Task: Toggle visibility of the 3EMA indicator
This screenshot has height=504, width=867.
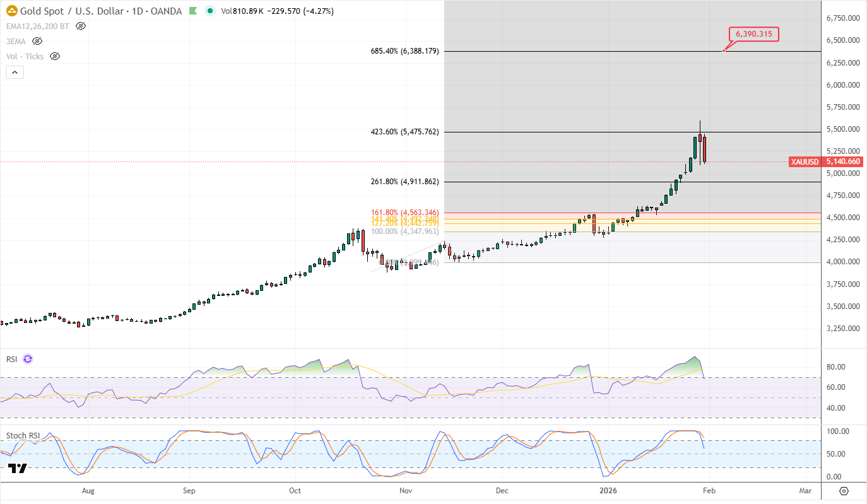Action: 37,41
